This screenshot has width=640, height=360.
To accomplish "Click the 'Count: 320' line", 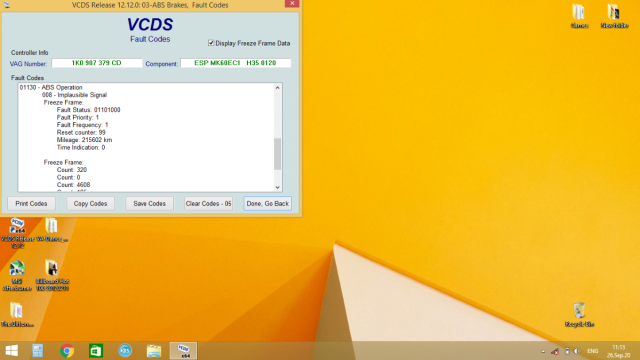I will tap(72, 170).
